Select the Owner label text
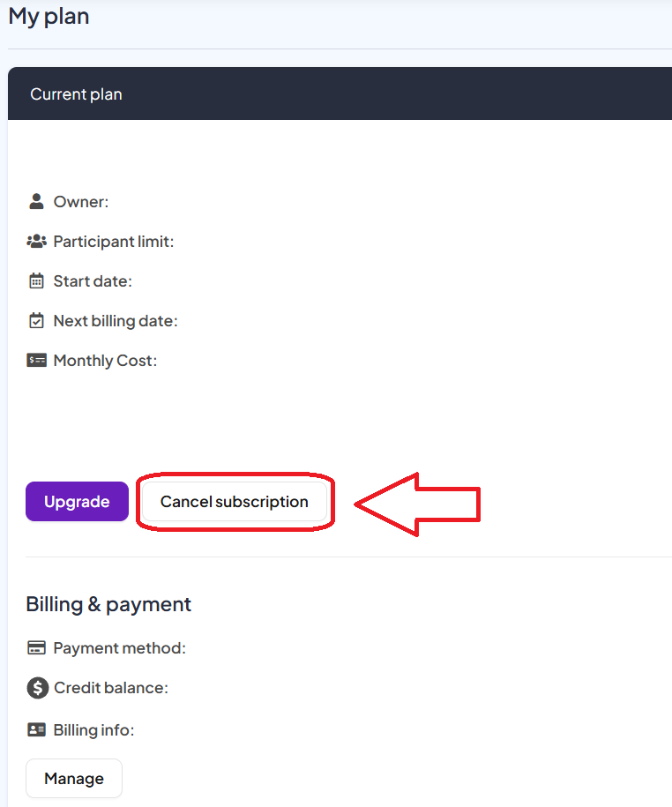 click(x=81, y=202)
